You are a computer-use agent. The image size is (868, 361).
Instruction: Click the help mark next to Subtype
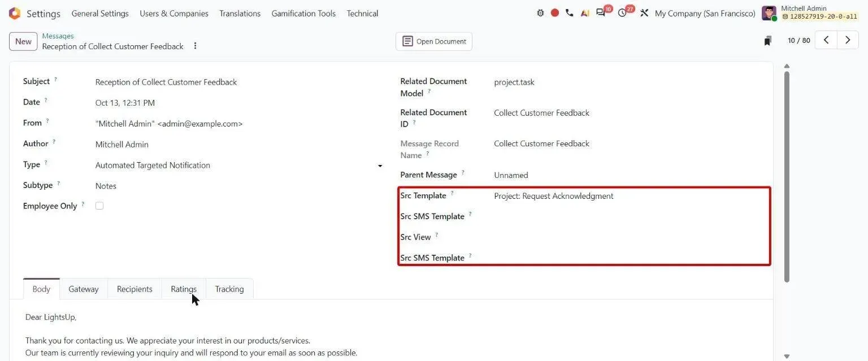(58, 184)
